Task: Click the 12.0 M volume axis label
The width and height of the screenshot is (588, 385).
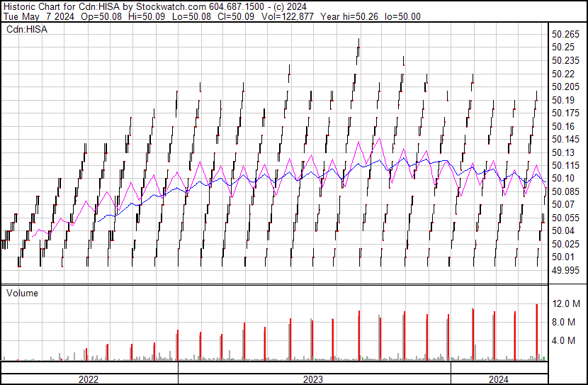Action: (x=566, y=303)
